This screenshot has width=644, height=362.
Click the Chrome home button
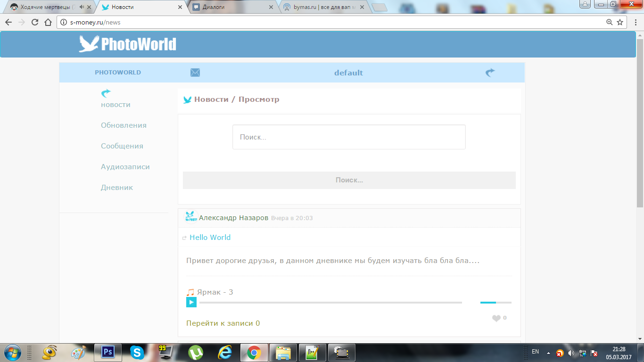(x=48, y=22)
